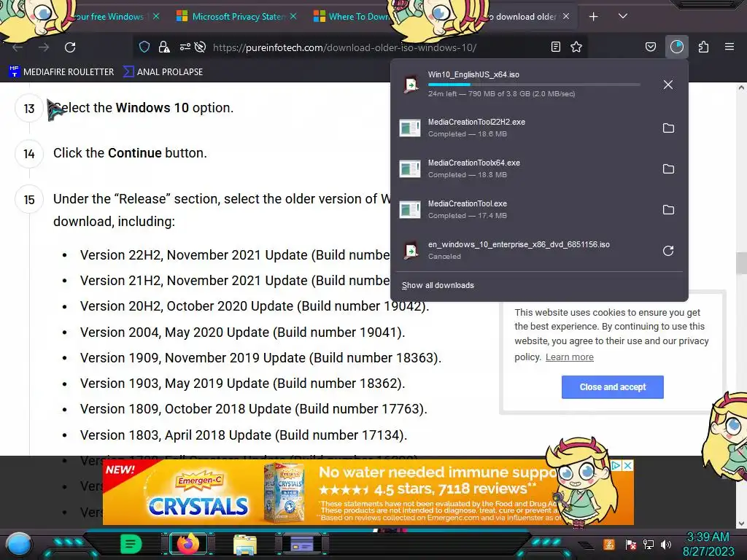Screen dimensions: 747x560
Task: Reload the current page
Action: coord(70,47)
